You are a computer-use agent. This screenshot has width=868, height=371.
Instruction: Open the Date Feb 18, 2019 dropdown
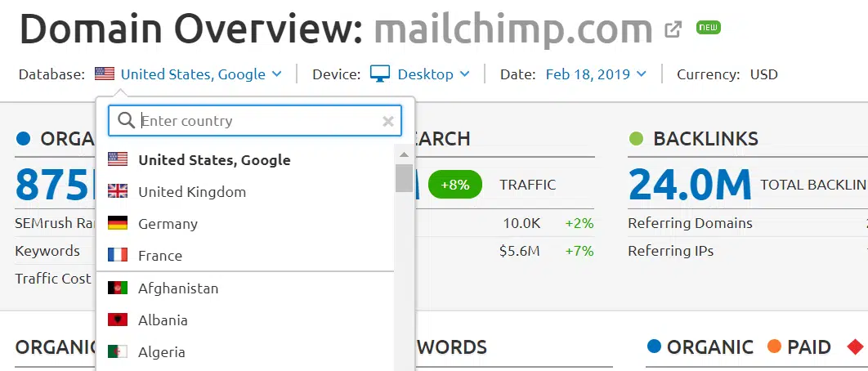596,74
